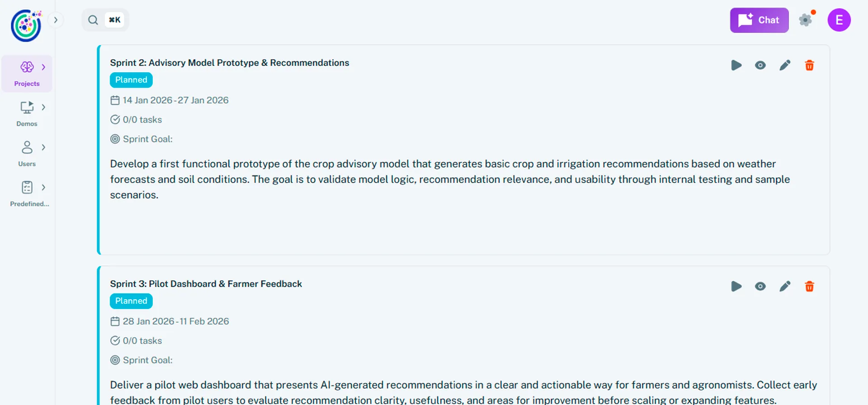Screen dimensions: 868x405
Task: Click the Users sidebar icon
Action: (x=27, y=147)
